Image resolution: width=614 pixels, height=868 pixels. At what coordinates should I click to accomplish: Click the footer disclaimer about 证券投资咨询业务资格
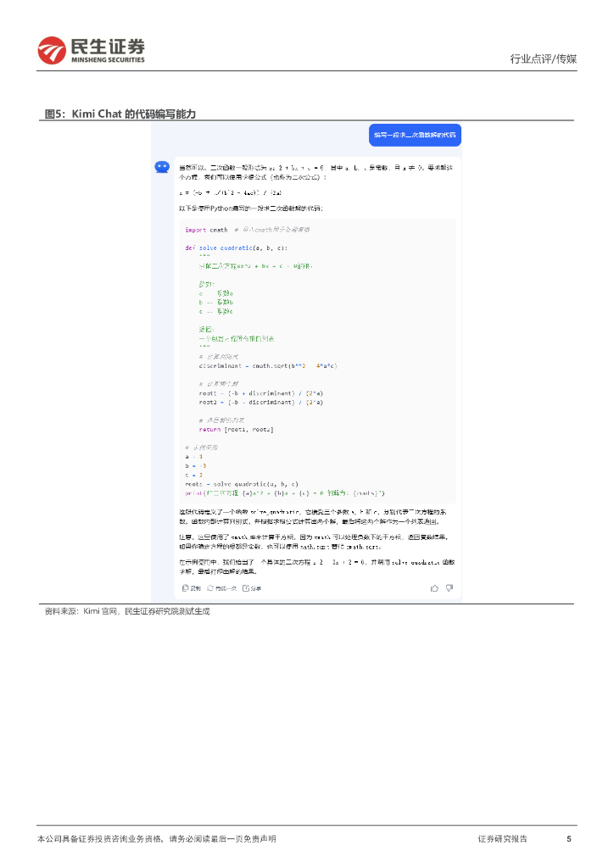[x=156, y=838]
